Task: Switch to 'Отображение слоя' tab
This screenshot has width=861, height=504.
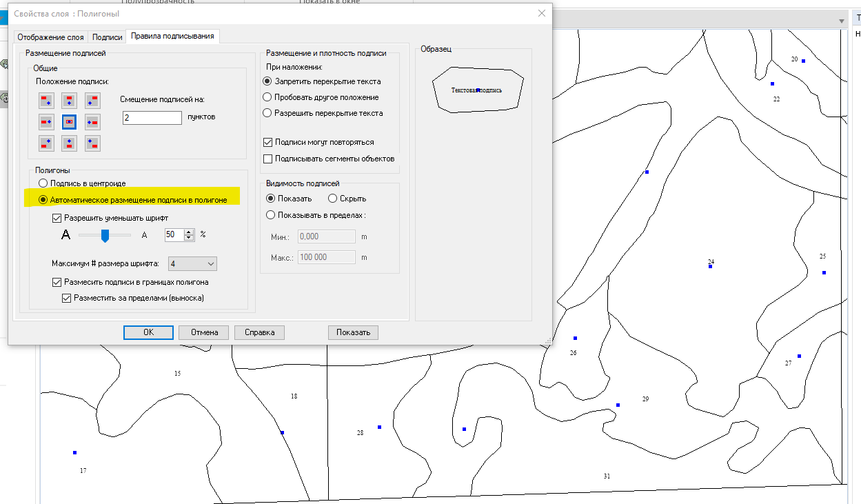Action: point(51,37)
